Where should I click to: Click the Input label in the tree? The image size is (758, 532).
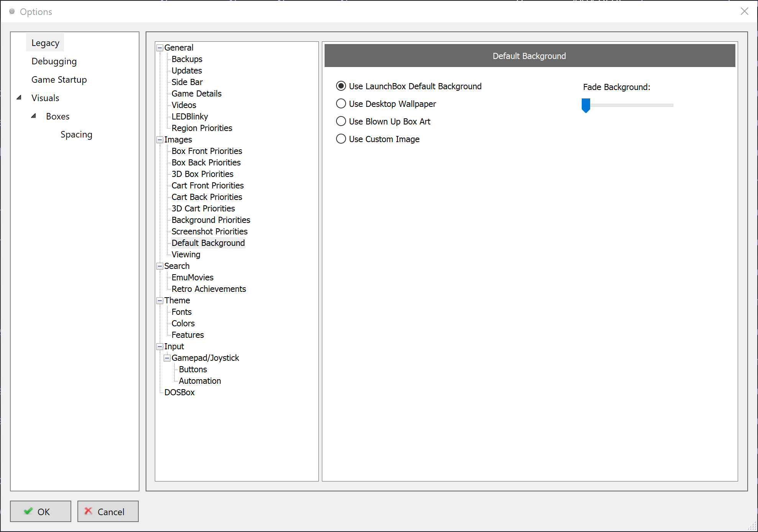pos(174,347)
